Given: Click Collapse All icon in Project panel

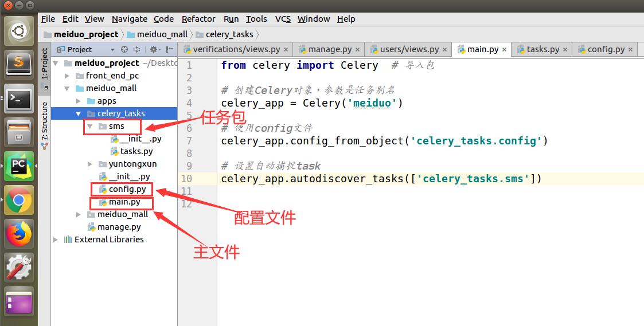Looking at the screenshot, I should [x=136, y=49].
